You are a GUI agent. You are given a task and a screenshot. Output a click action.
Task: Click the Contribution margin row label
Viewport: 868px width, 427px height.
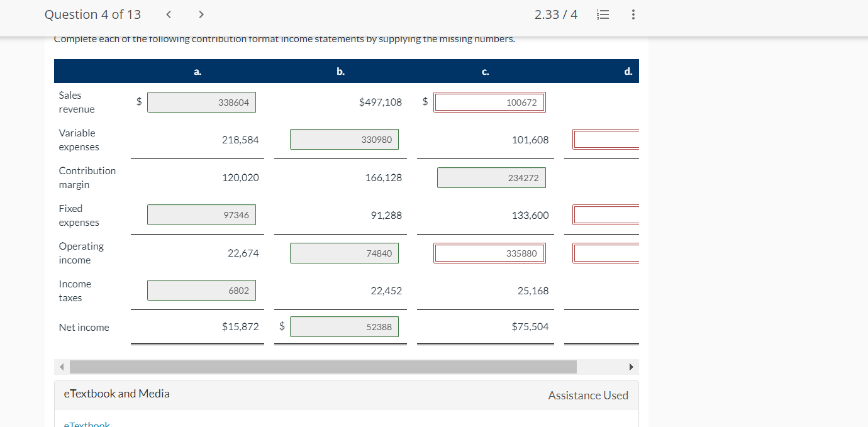point(87,178)
